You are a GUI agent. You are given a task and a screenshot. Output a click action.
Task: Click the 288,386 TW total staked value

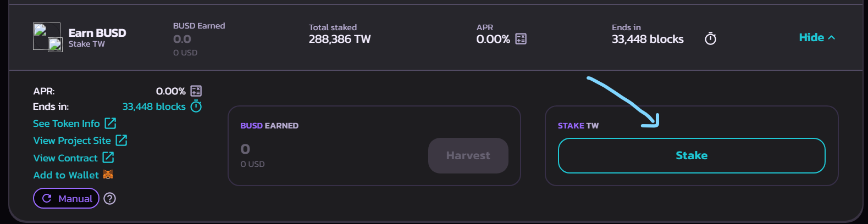tap(340, 39)
